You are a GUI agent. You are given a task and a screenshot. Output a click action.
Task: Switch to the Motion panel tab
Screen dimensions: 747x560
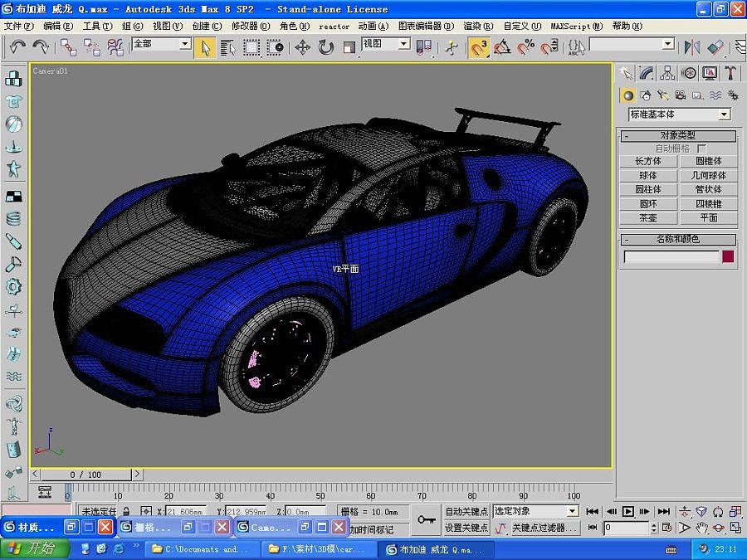[x=689, y=73]
